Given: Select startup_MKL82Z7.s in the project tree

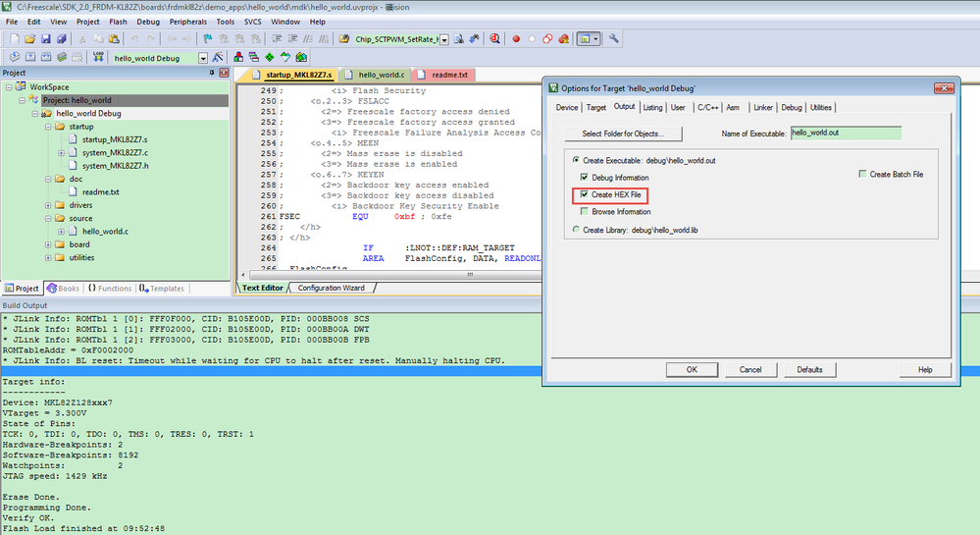Looking at the screenshot, I should tap(115, 139).
